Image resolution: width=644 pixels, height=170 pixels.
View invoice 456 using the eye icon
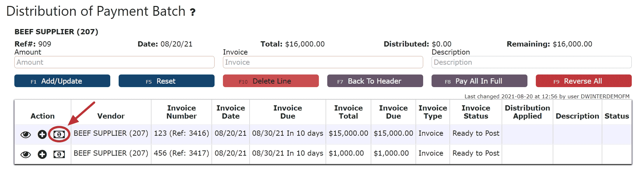click(26, 155)
